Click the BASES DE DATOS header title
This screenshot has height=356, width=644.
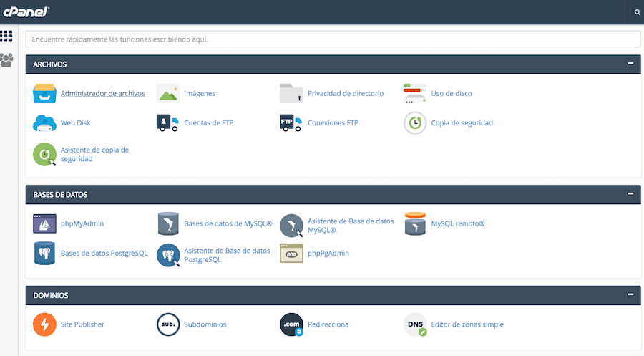coord(60,195)
